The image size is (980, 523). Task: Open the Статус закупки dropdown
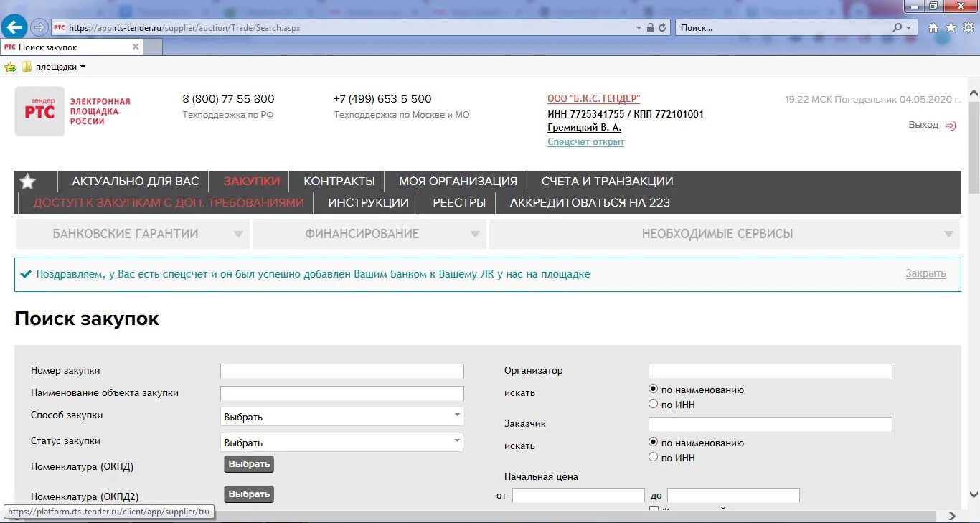pyautogui.click(x=341, y=442)
